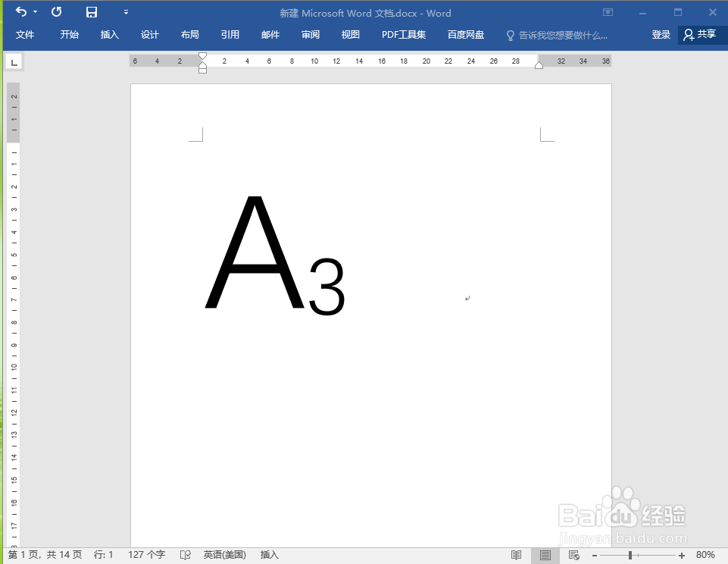Open the 百度网盘 tab
This screenshot has height=564, width=728.
tap(466, 35)
